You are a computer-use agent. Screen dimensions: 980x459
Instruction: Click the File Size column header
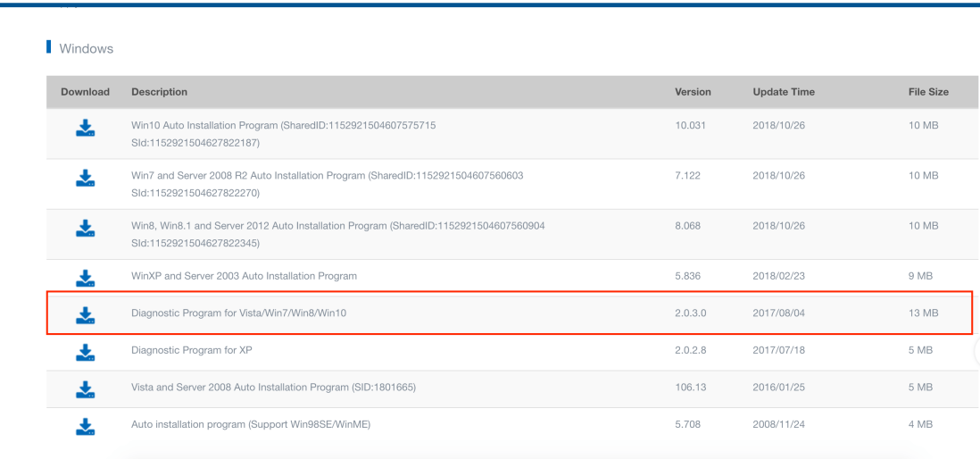927,92
